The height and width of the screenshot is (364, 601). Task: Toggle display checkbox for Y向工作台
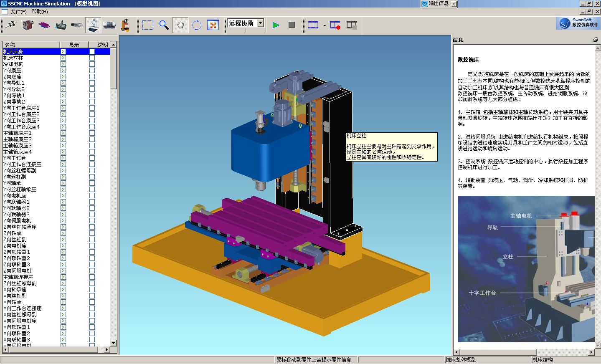coord(63,158)
